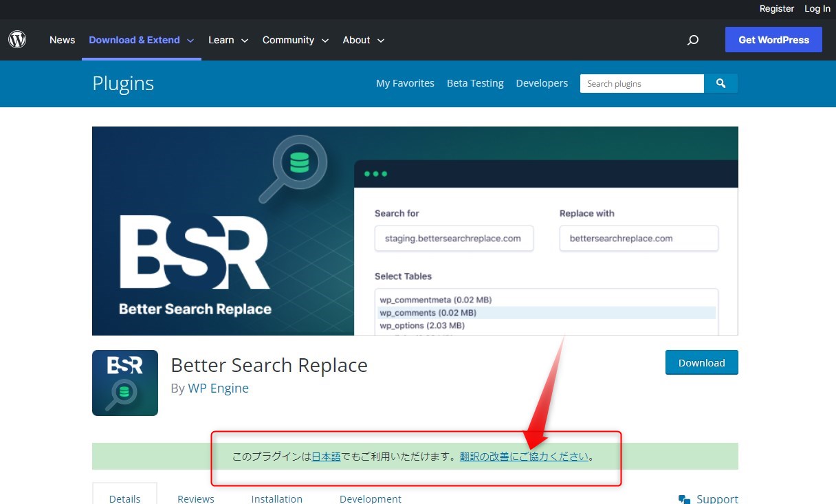
Task: Click the Get WordPress button
Action: (773, 39)
